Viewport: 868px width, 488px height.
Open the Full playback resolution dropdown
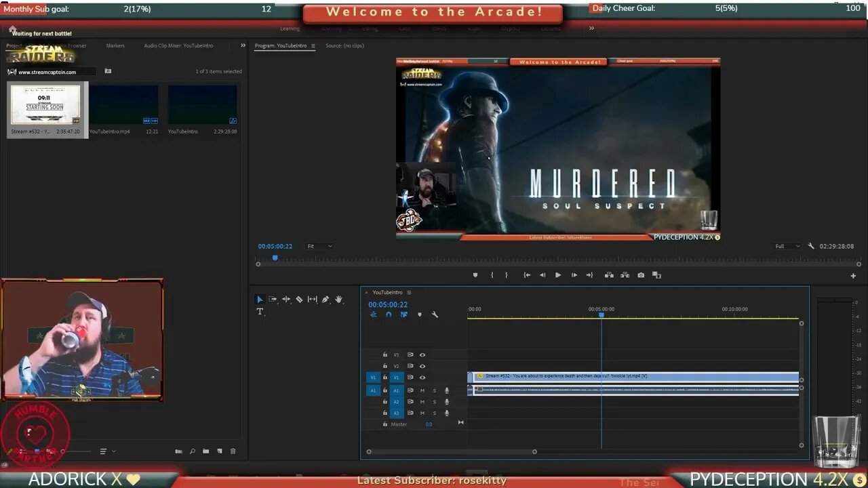coord(788,246)
